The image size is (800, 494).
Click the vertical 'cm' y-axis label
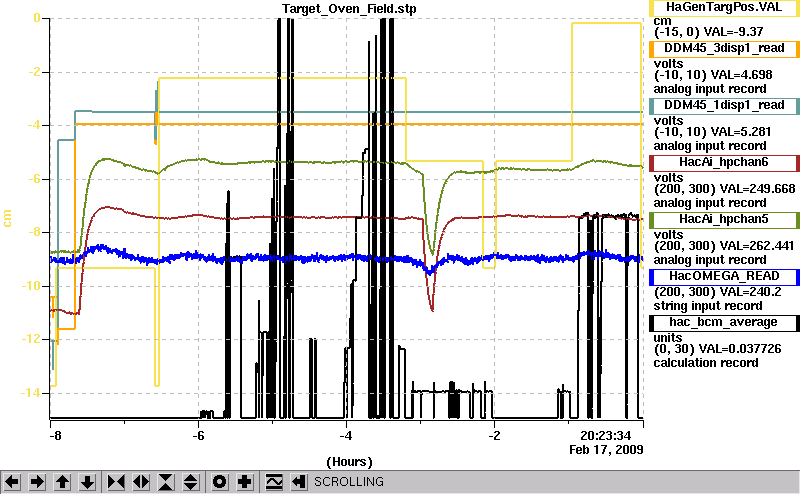7,218
